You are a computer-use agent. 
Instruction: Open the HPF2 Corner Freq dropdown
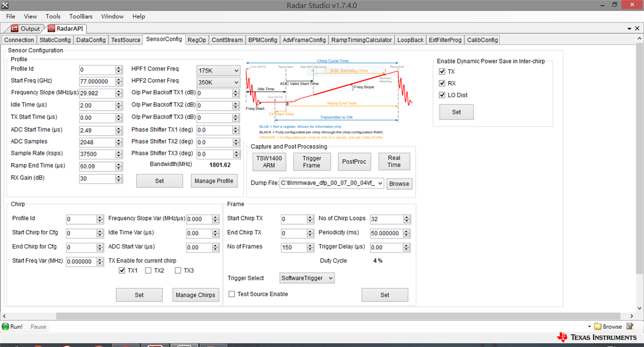236,82
